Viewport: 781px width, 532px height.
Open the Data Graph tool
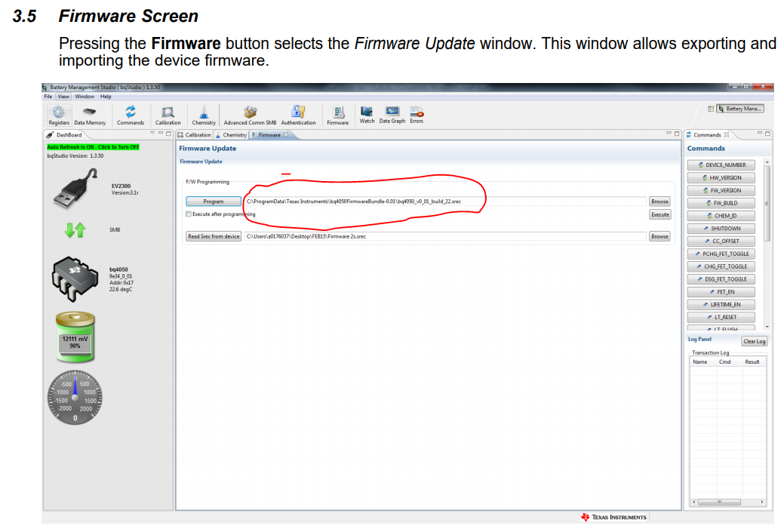coord(392,114)
